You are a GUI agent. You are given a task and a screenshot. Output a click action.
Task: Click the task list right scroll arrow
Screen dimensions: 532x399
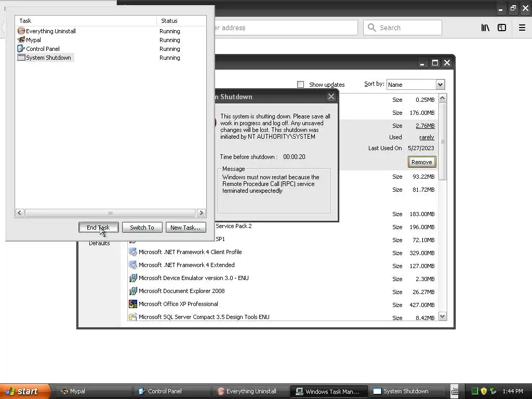[x=201, y=212]
